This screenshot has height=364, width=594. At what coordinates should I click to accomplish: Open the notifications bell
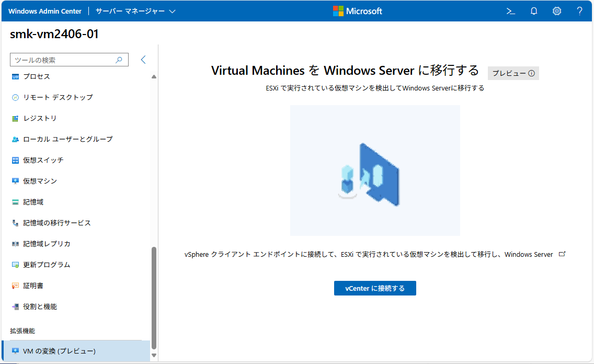coord(534,10)
